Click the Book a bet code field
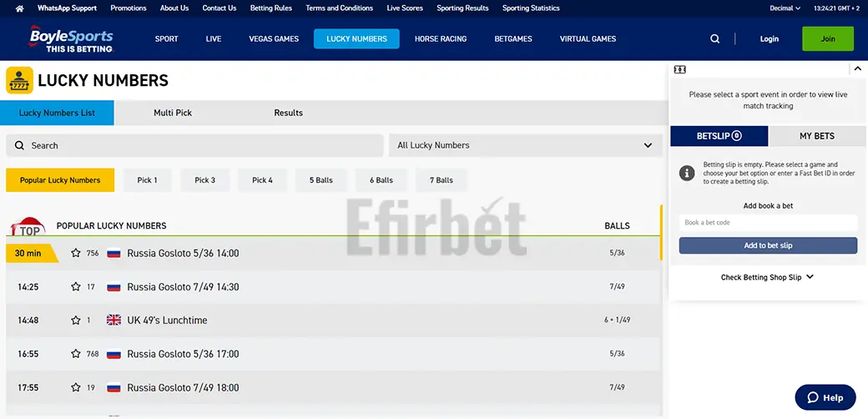 click(768, 223)
